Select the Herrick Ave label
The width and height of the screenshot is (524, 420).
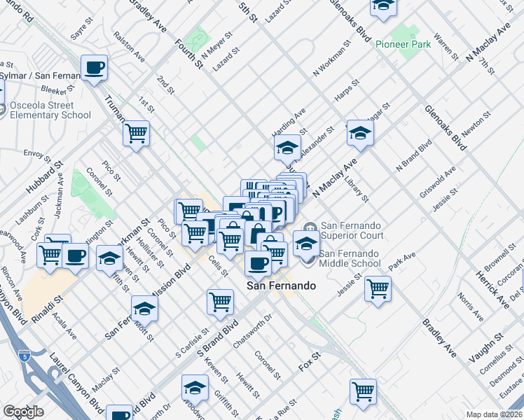tap(493, 290)
